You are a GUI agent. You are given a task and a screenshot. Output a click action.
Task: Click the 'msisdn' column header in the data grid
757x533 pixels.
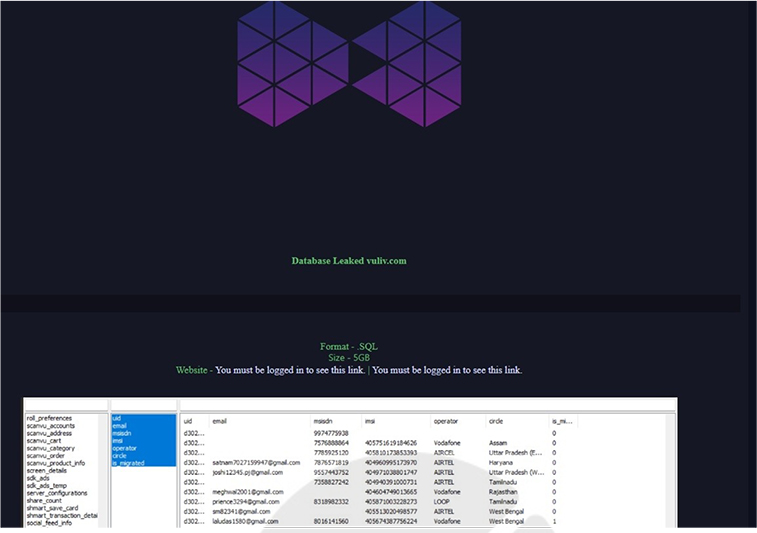pos(323,421)
